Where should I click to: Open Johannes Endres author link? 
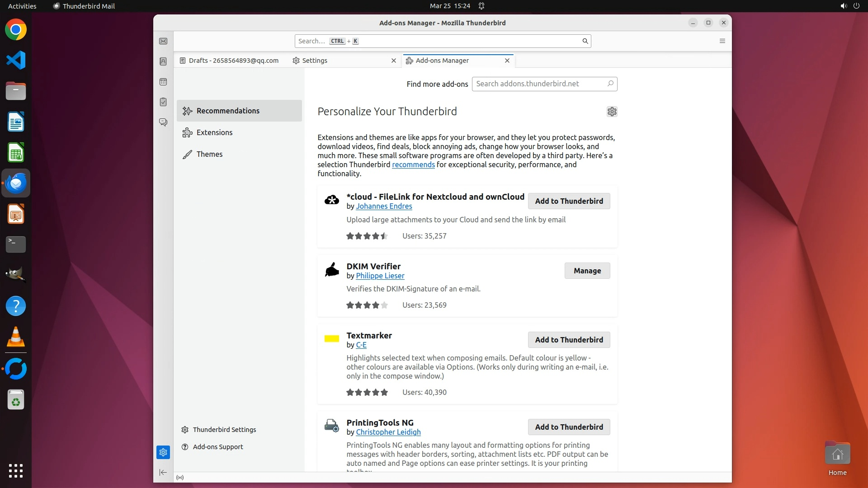384,206
